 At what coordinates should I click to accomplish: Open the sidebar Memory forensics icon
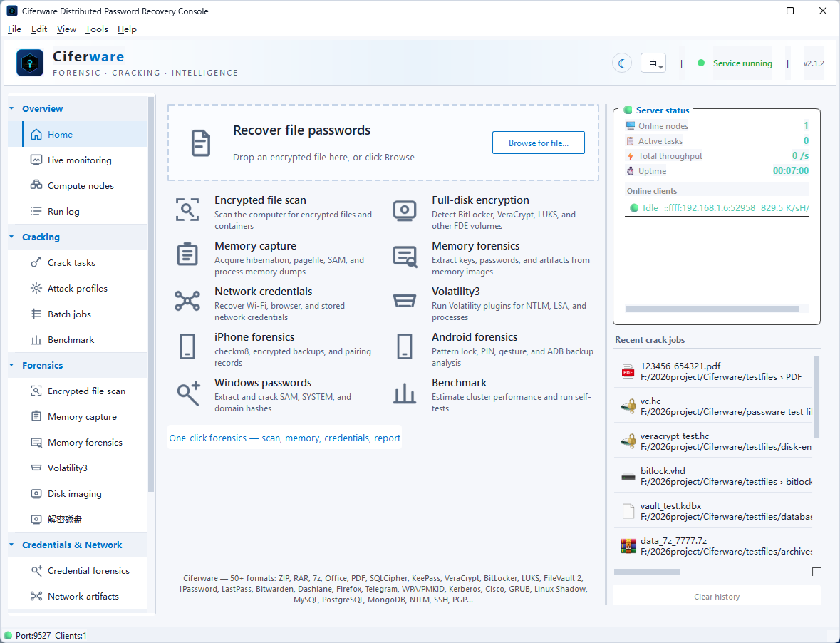[x=36, y=443]
